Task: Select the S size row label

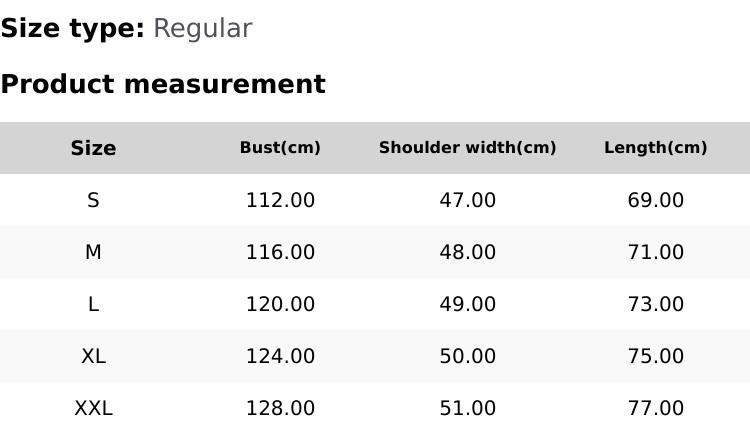Action: coord(93,200)
